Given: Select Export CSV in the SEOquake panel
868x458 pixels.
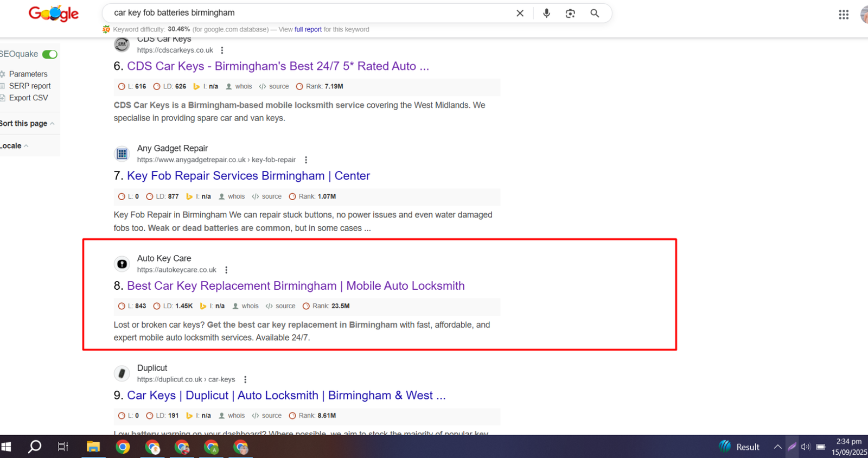Looking at the screenshot, I should click(x=28, y=98).
